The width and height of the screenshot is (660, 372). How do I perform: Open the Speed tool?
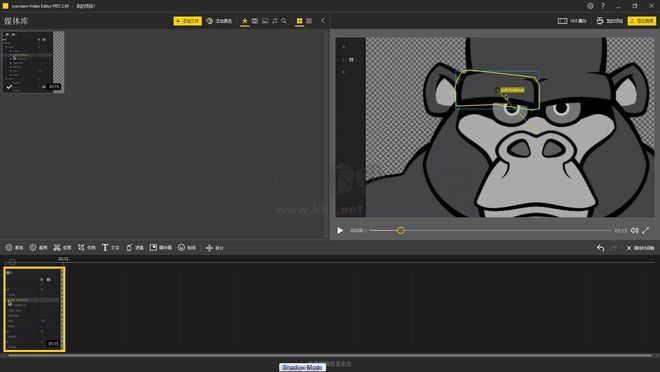click(135, 247)
